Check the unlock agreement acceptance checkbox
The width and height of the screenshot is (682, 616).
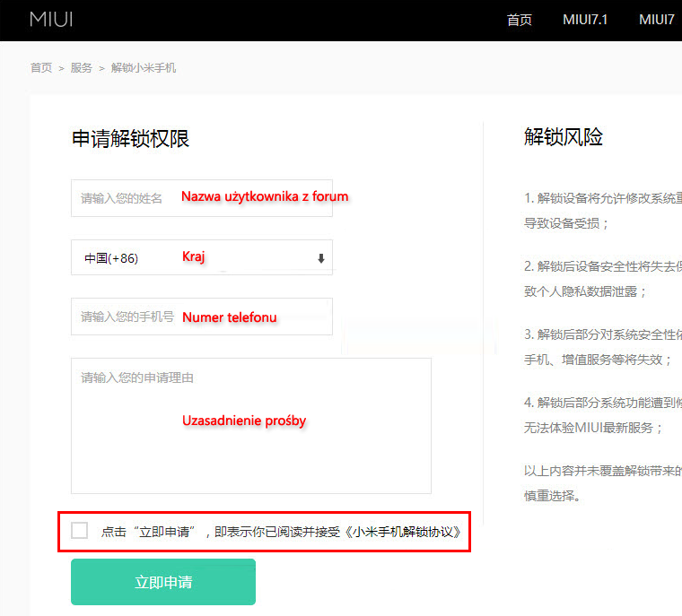click(80, 530)
